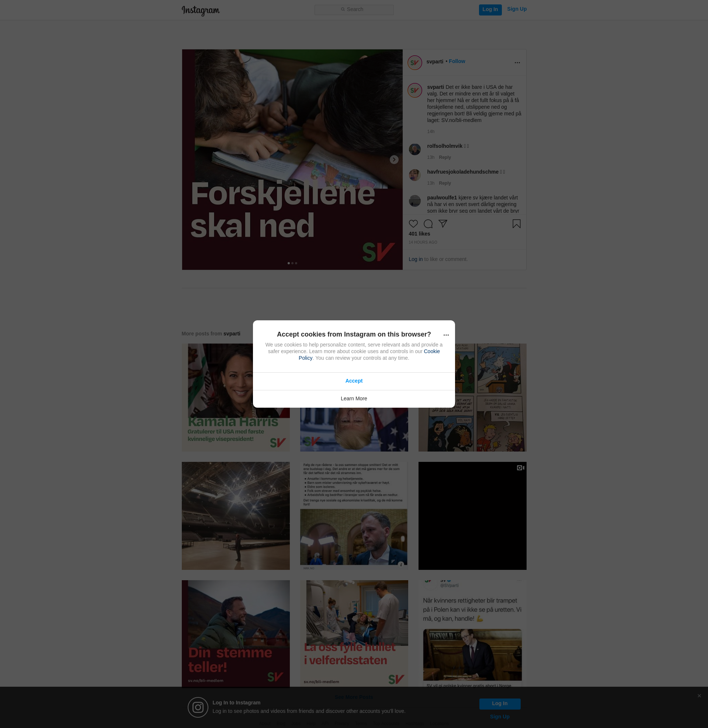Click the top Sign Up link
The width and height of the screenshot is (708, 728).
pos(517,9)
